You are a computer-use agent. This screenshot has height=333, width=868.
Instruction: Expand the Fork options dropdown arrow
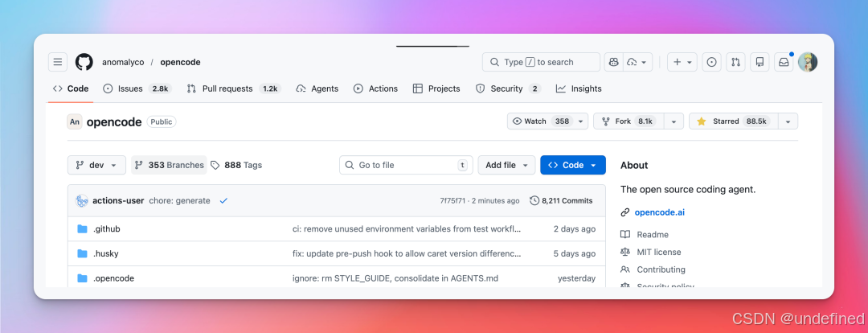(x=674, y=121)
